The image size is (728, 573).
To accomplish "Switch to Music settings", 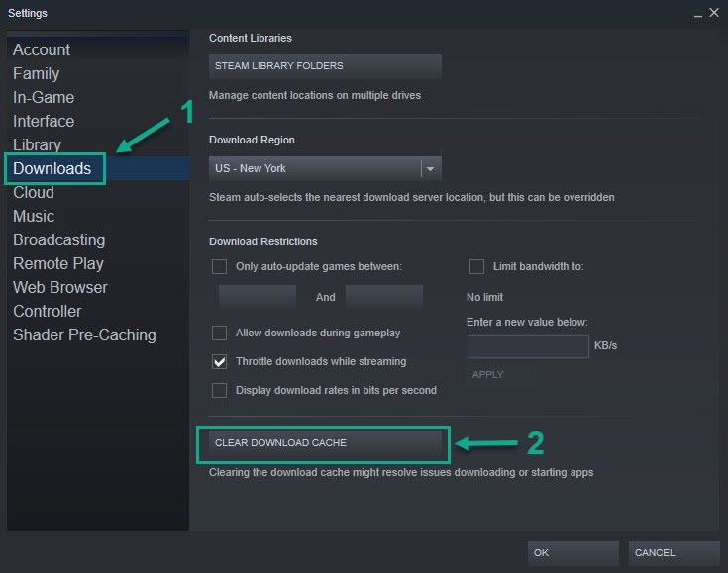I will click(x=34, y=216).
